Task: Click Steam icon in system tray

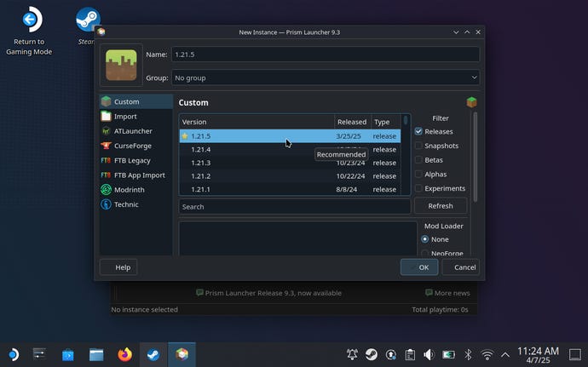Action: click(372, 354)
